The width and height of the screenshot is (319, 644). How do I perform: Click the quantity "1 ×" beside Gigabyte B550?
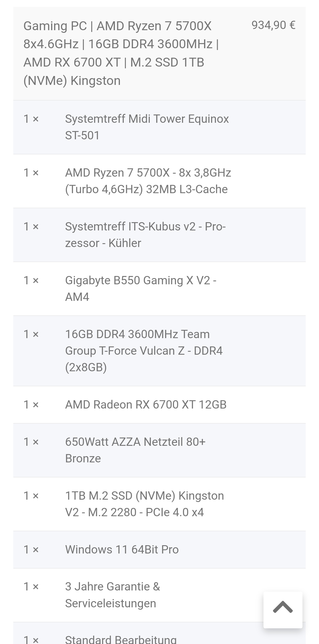point(31,280)
